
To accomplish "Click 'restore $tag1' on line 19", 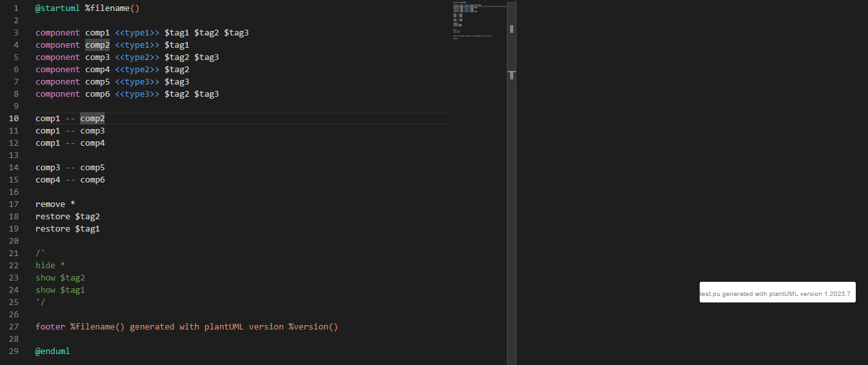I will pyautogui.click(x=68, y=229).
